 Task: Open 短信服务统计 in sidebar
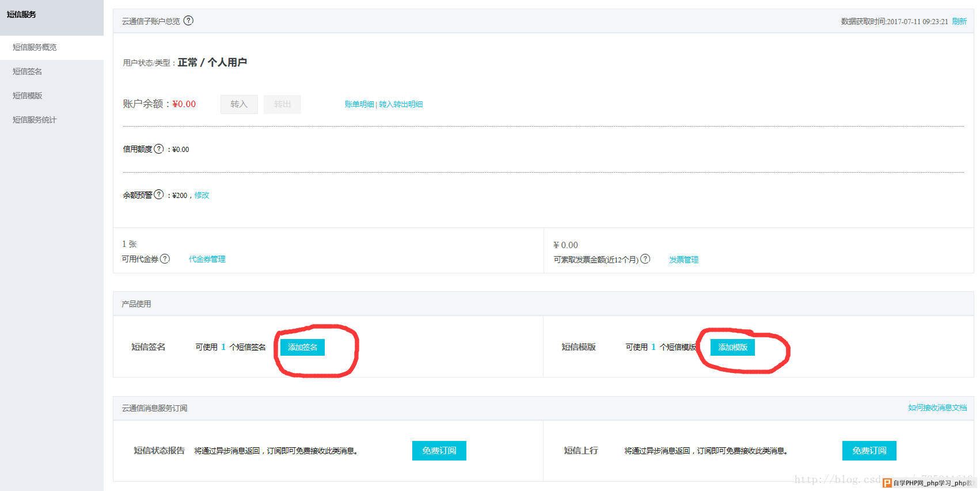pos(52,120)
